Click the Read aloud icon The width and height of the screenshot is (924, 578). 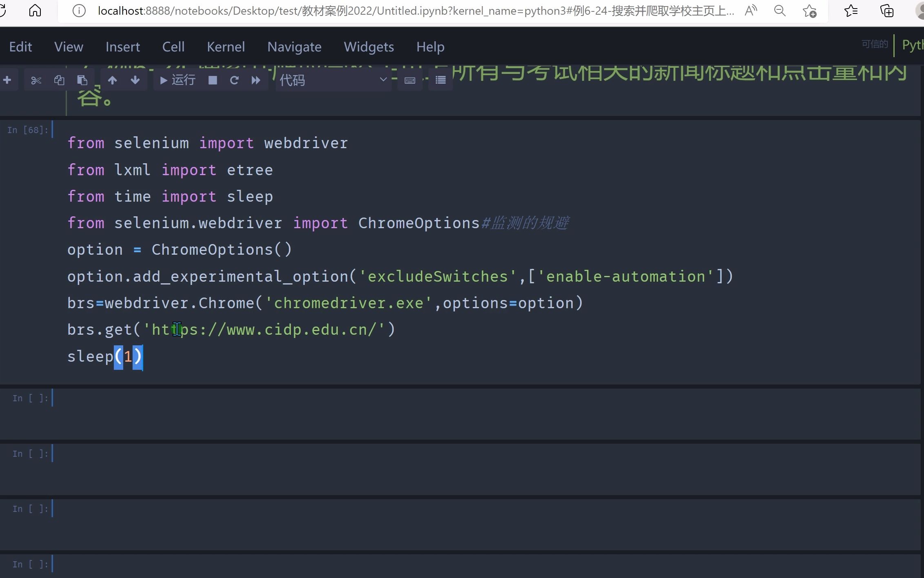[x=751, y=11]
